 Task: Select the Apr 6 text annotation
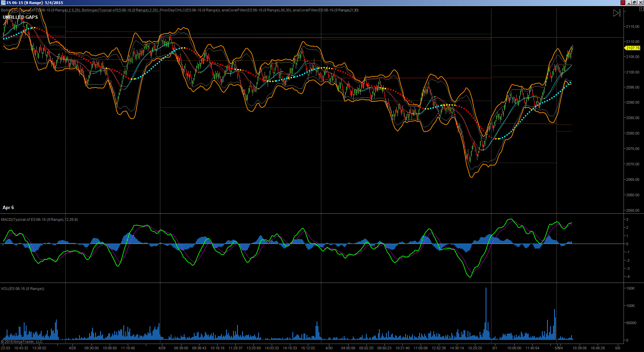8,207
